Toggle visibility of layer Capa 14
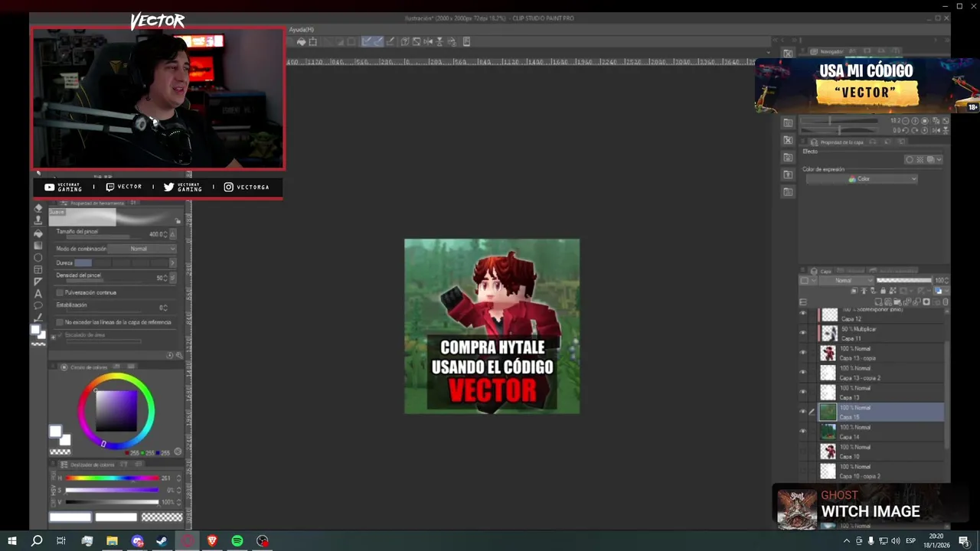 803,432
